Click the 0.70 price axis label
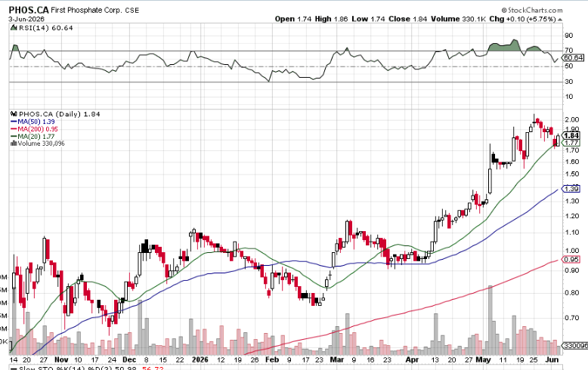The image size is (588, 370). pos(572,318)
